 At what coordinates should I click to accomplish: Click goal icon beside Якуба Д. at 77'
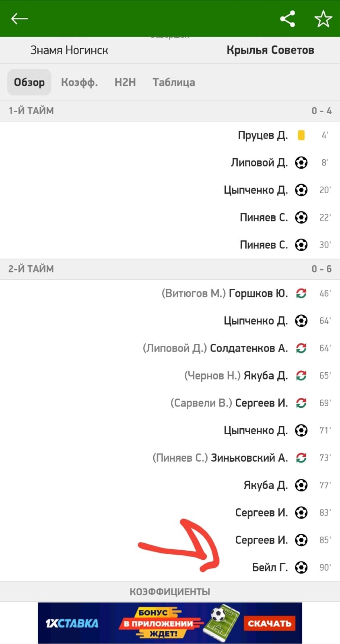[301, 485]
